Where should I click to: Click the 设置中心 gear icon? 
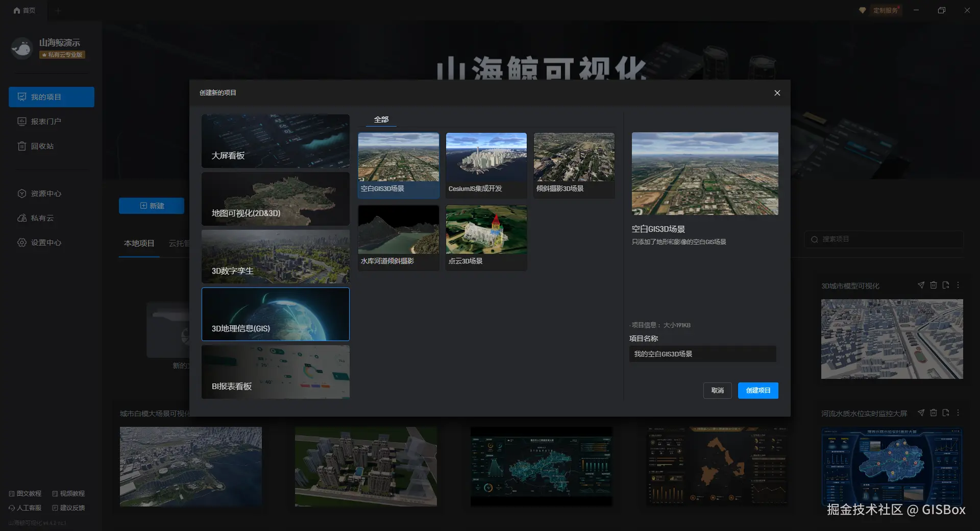[x=22, y=243]
